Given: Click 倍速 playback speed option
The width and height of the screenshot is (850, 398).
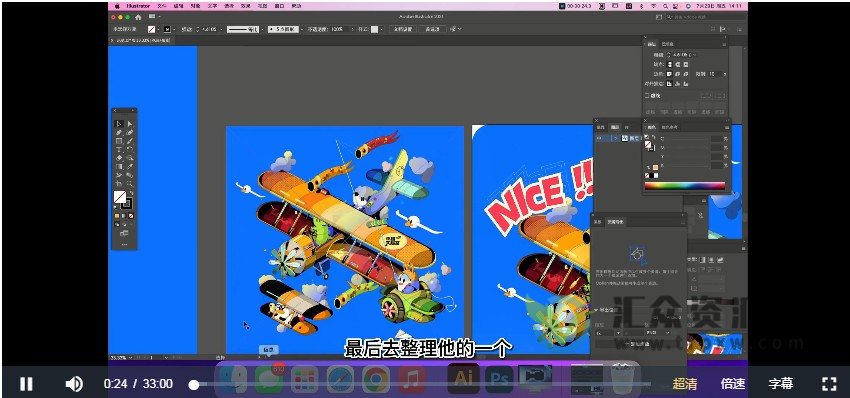Looking at the screenshot, I should click(733, 384).
